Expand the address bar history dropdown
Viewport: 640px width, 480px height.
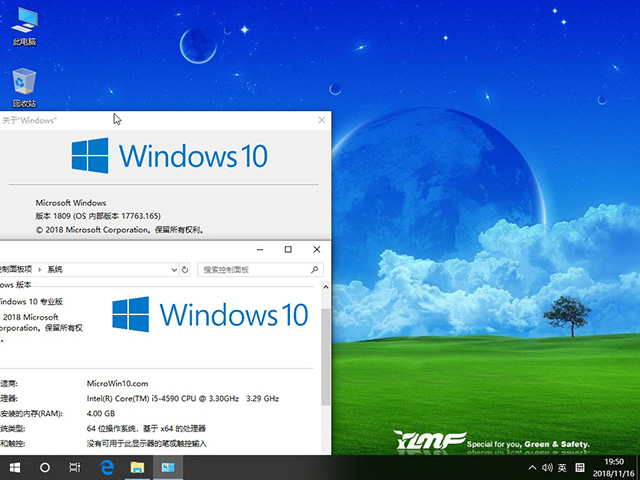point(174,270)
